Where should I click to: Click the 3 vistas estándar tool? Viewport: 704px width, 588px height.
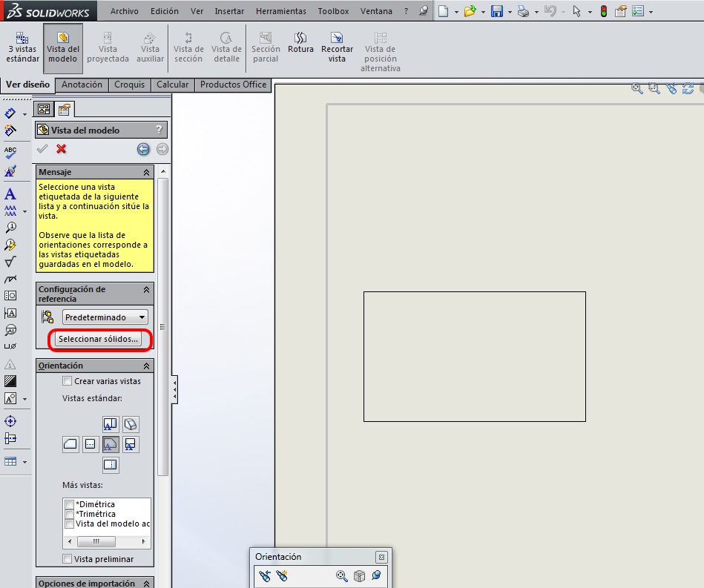[x=22, y=48]
